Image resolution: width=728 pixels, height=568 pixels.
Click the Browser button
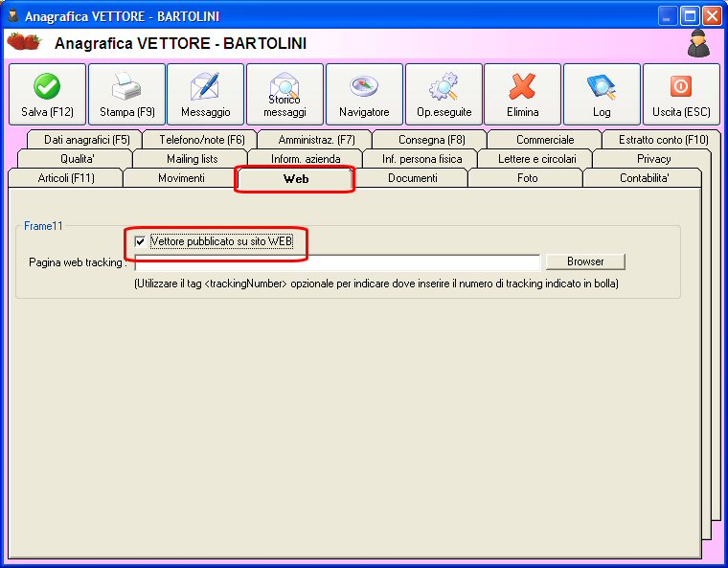tap(585, 261)
